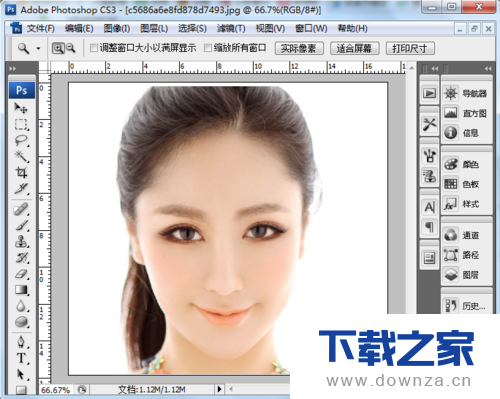Open the Navigator panel (导航器)

[x=466, y=93]
